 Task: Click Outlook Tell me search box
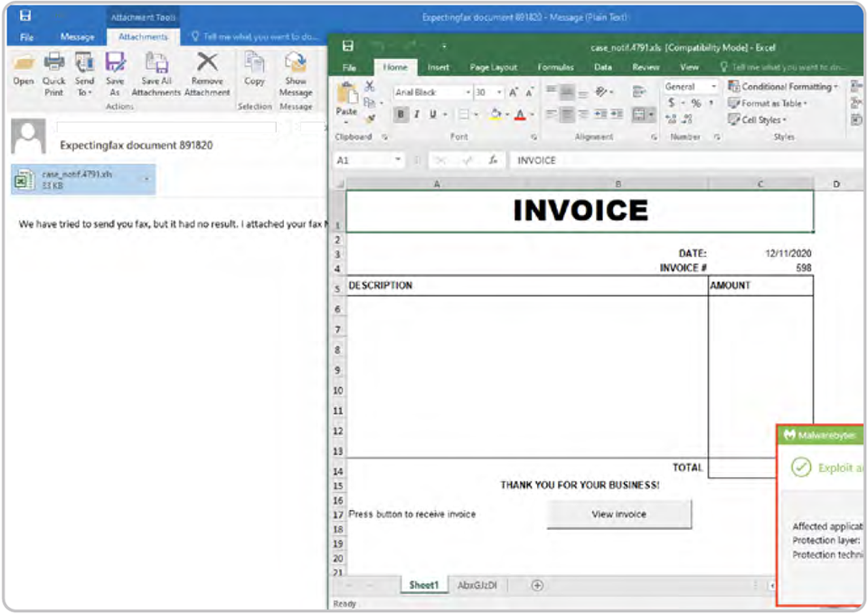[256, 36]
